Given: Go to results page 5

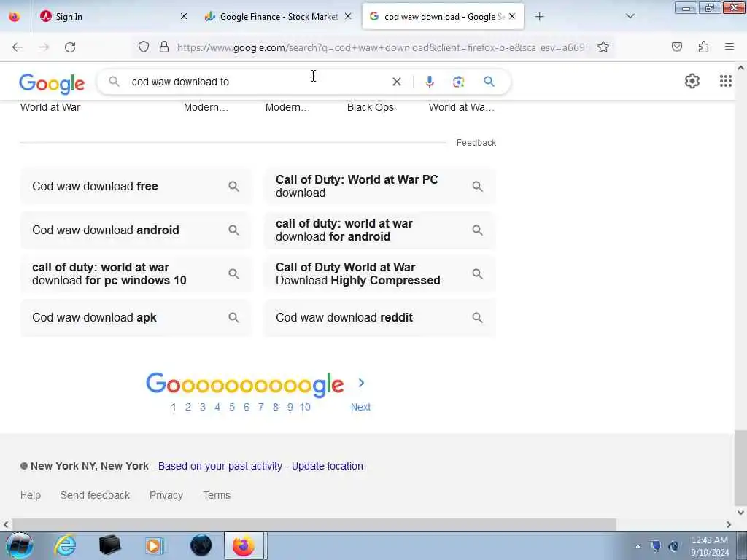Looking at the screenshot, I should 232,407.
